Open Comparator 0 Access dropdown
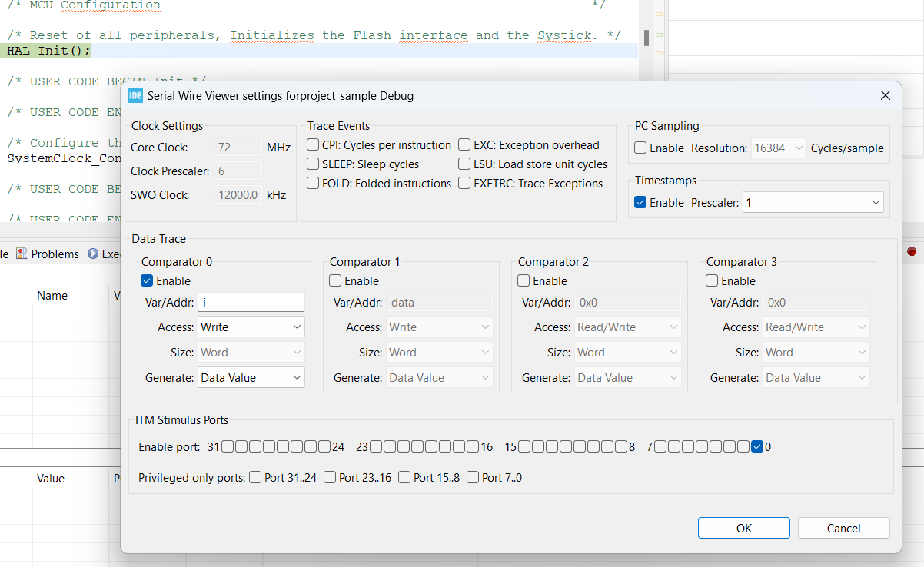Viewport: 924px width, 567px height. tap(251, 327)
